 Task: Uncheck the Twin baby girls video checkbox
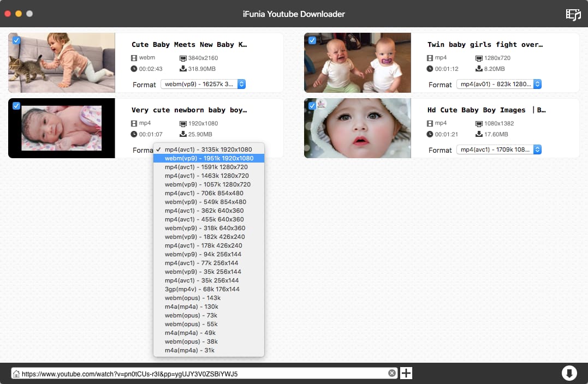312,40
